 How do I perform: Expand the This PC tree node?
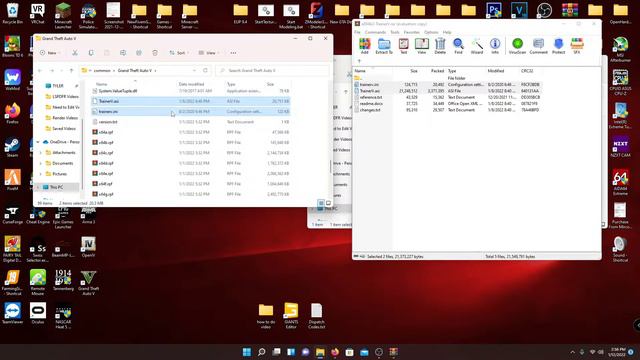[x=38, y=187]
